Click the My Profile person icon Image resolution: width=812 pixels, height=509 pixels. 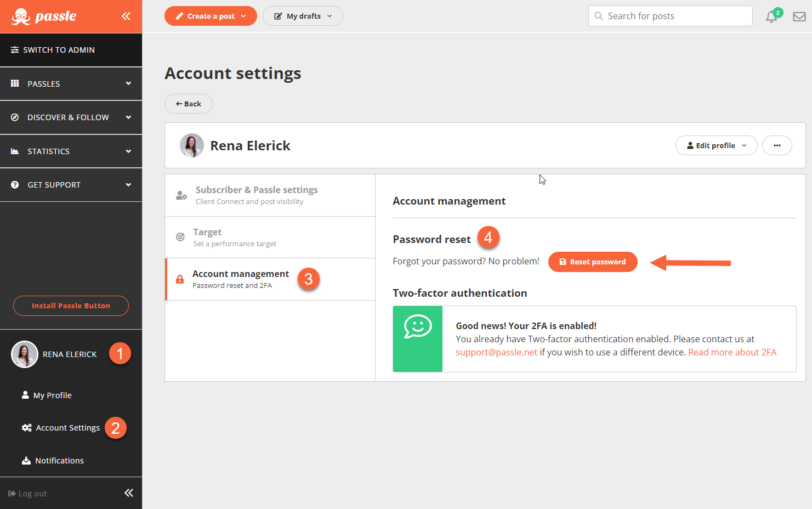(25, 395)
